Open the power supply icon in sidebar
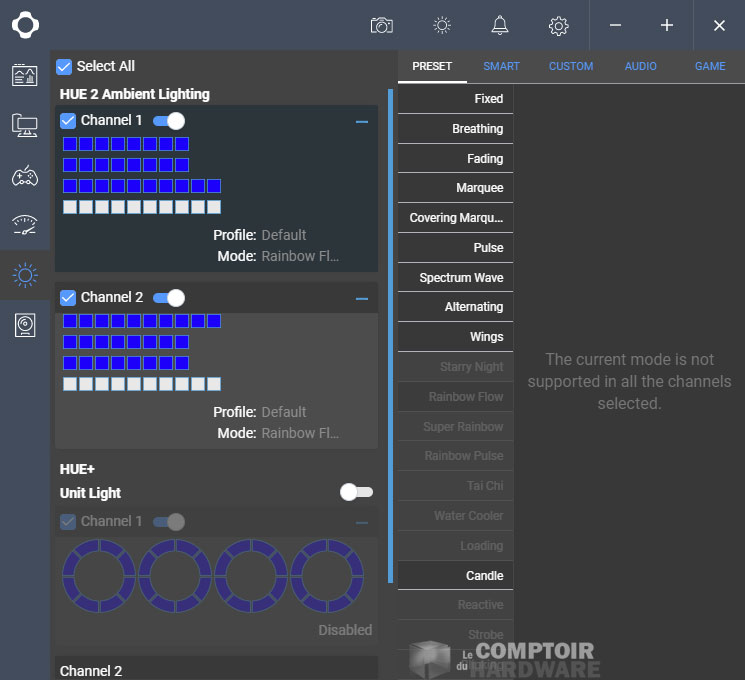 25,325
